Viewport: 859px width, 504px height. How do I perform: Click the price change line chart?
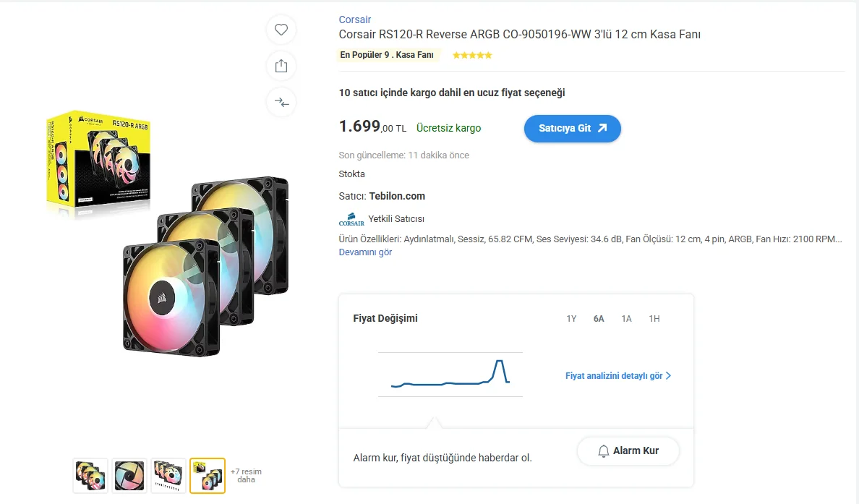[450, 374]
